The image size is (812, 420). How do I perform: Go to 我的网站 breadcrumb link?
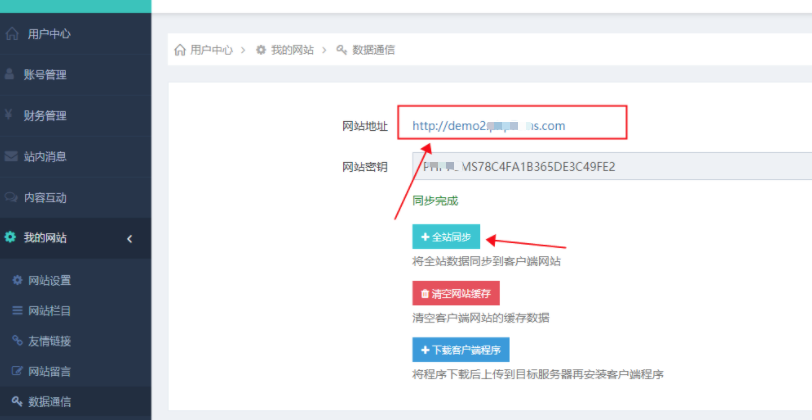(293, 50)
